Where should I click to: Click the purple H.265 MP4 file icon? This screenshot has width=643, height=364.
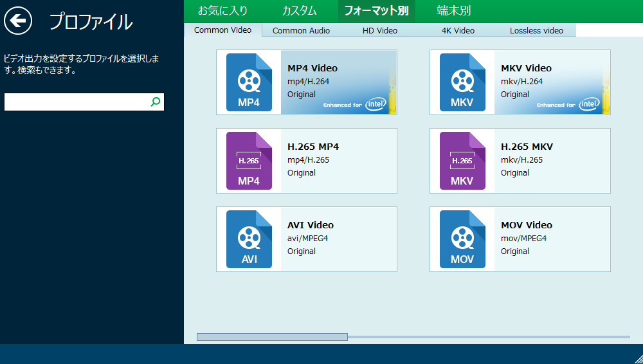pyautogui.click(x=249, y=161)
